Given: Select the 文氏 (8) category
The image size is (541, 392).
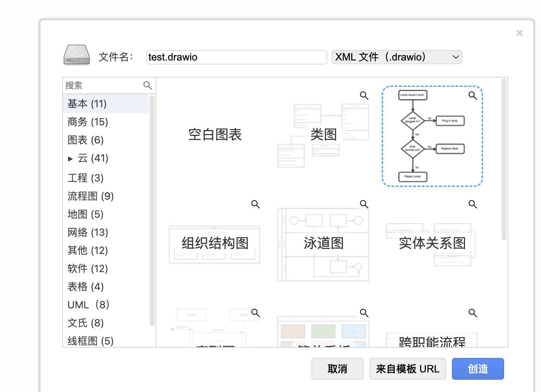Looking at the screenshot, I should click(x=106, y=323).
